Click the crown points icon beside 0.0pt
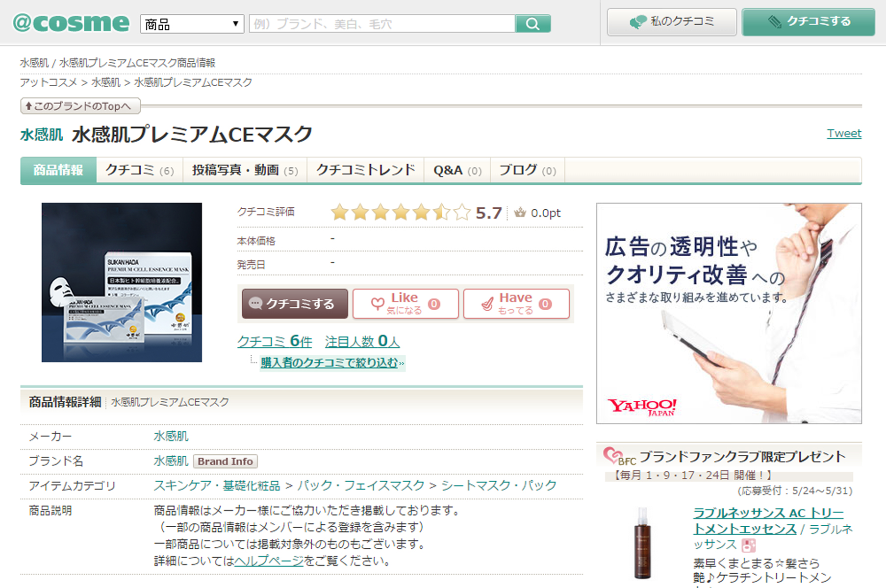This screenshot has width=886, height=588. coord(520,213)
